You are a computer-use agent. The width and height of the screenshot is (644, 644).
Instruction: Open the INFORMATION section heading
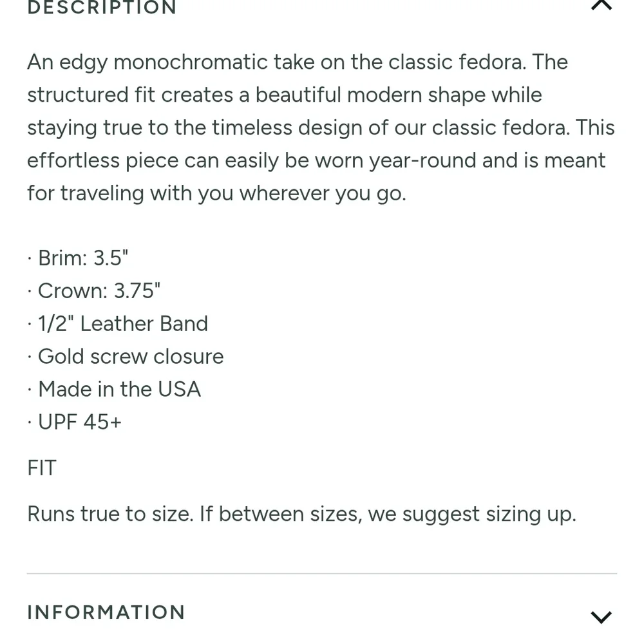pos(106,612)
